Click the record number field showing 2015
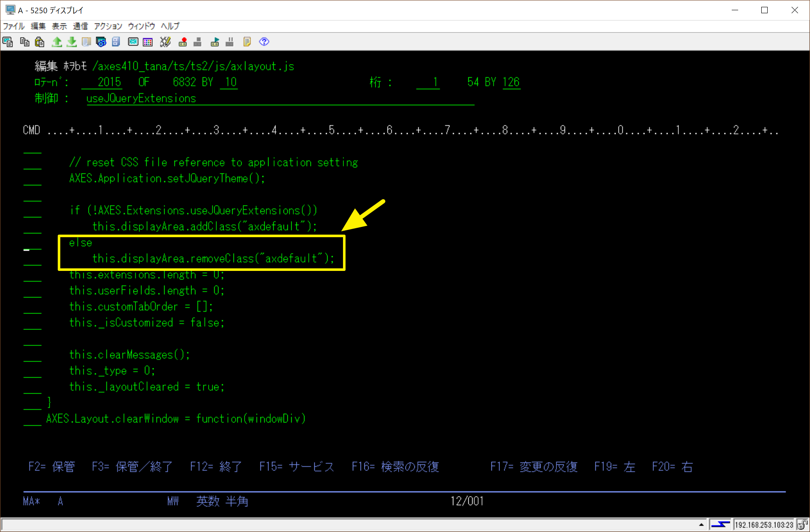 102,82
